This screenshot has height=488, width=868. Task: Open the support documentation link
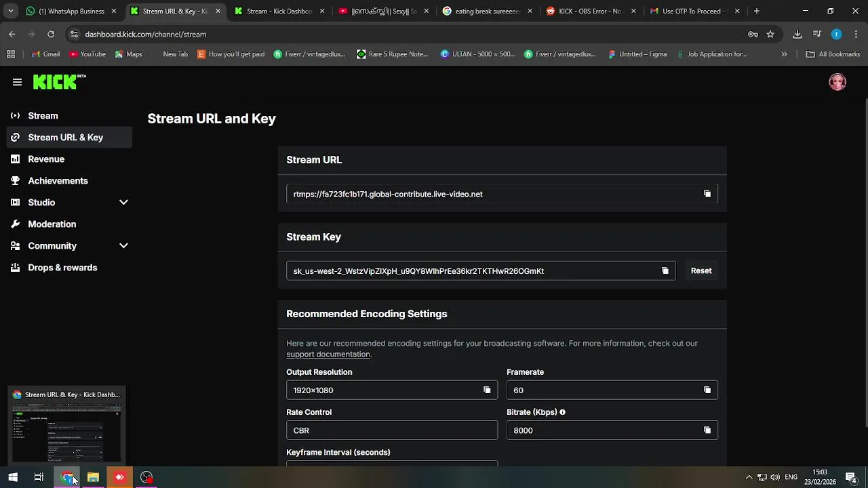pos(328,354)
